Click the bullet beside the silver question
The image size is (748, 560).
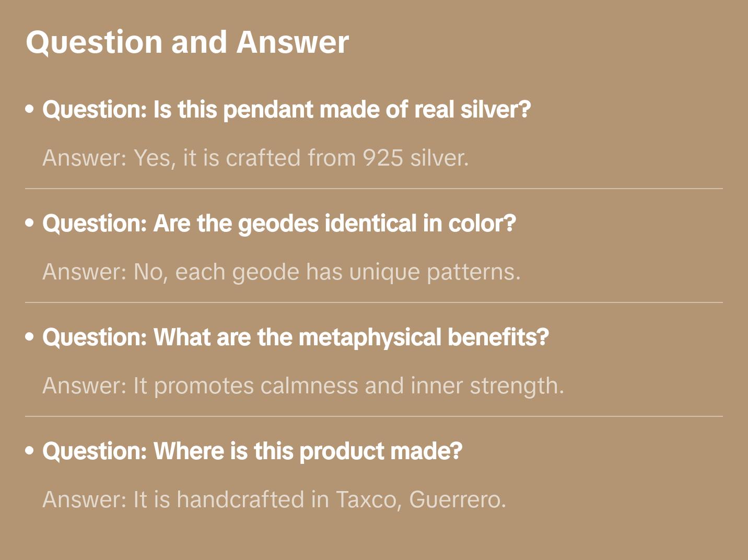tap(30, 109)
